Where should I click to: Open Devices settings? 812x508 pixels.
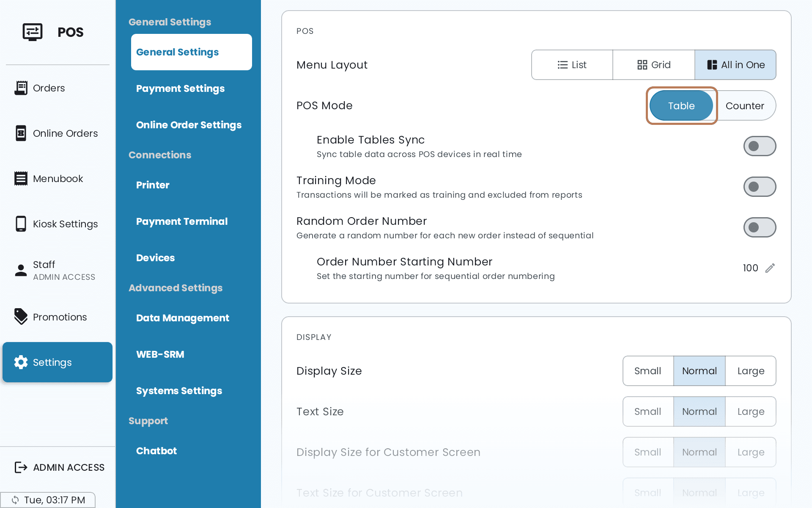click(192, 258)
